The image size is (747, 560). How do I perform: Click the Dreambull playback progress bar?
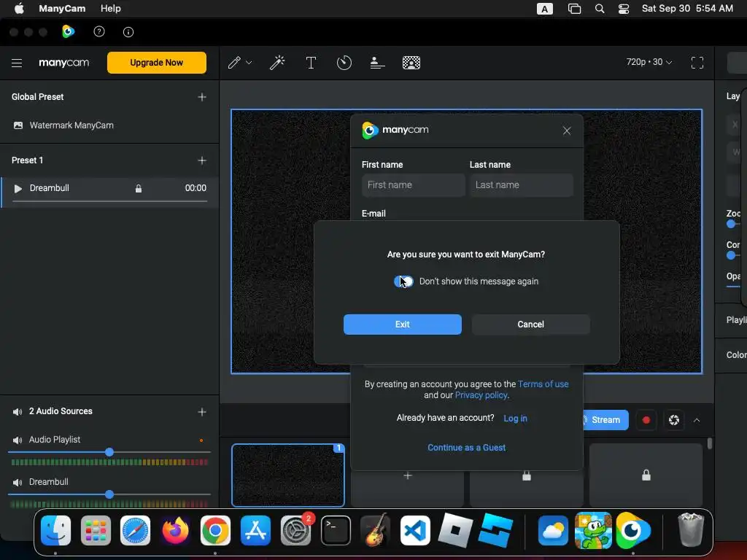click(109, 201)
